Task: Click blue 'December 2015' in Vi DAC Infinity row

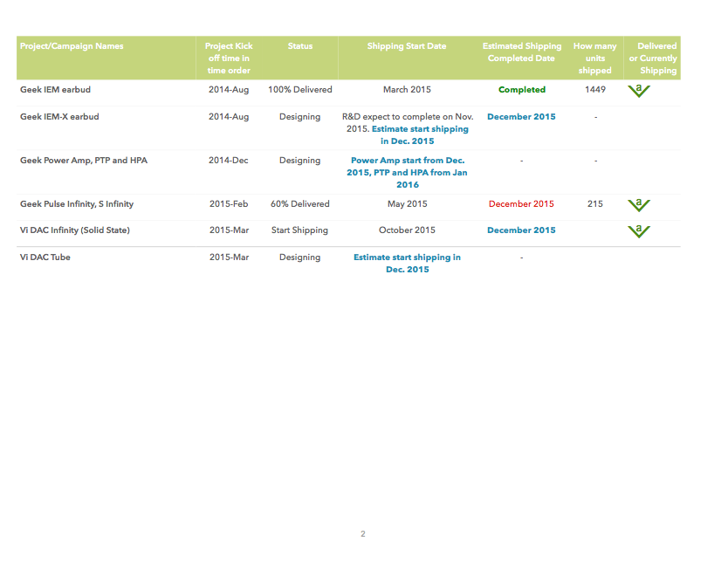Action: click(x=521, y=230)
